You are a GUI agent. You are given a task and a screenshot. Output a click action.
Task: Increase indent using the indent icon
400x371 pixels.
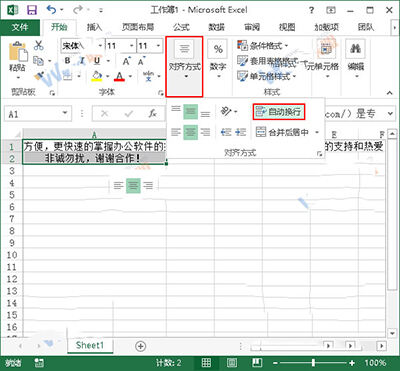(x=240, y=132)
